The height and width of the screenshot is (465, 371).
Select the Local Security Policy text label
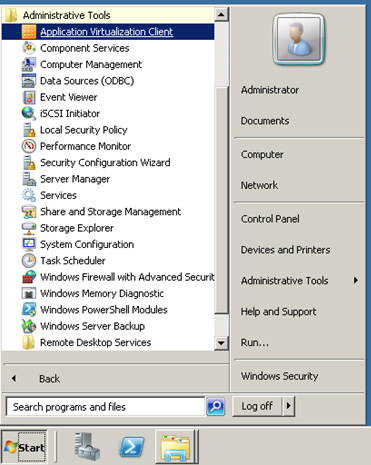(x=84, y=130)
